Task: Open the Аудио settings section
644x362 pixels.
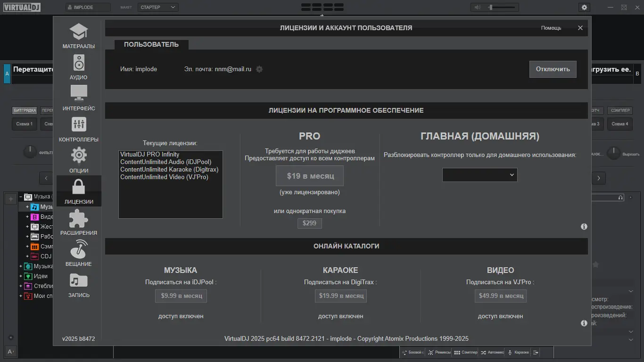Action: point(79,67)
